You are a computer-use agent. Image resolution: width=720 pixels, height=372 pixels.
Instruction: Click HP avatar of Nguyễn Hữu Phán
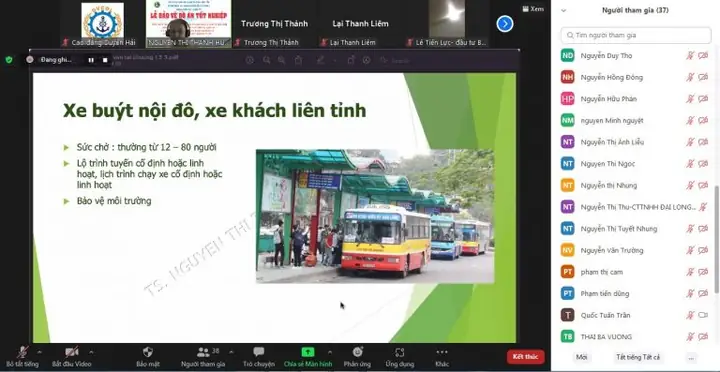[568, 99]
